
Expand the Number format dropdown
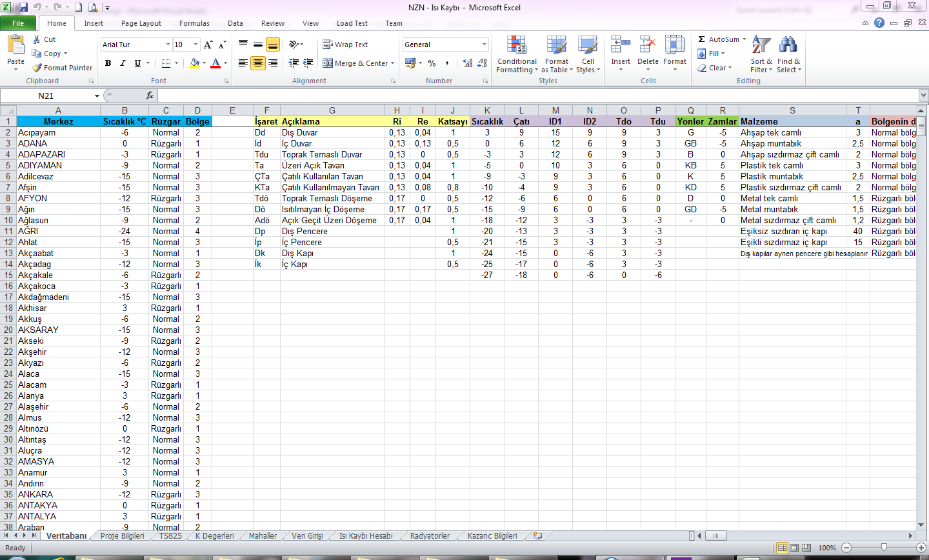point(484,45)
